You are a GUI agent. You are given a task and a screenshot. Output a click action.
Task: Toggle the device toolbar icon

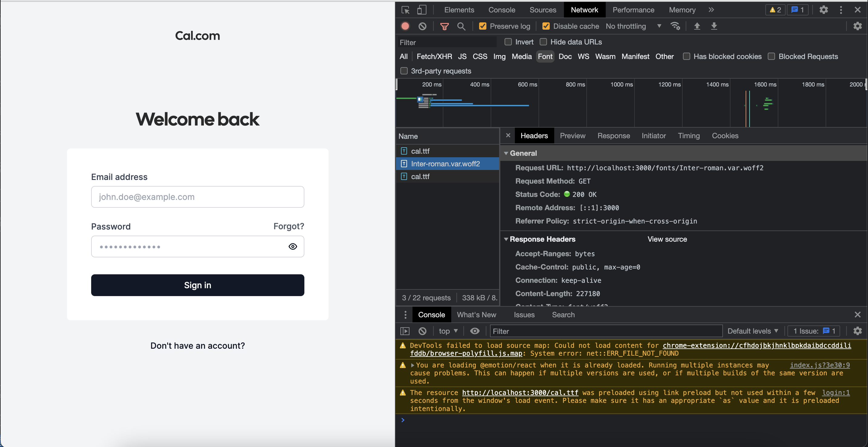point(422,10)
